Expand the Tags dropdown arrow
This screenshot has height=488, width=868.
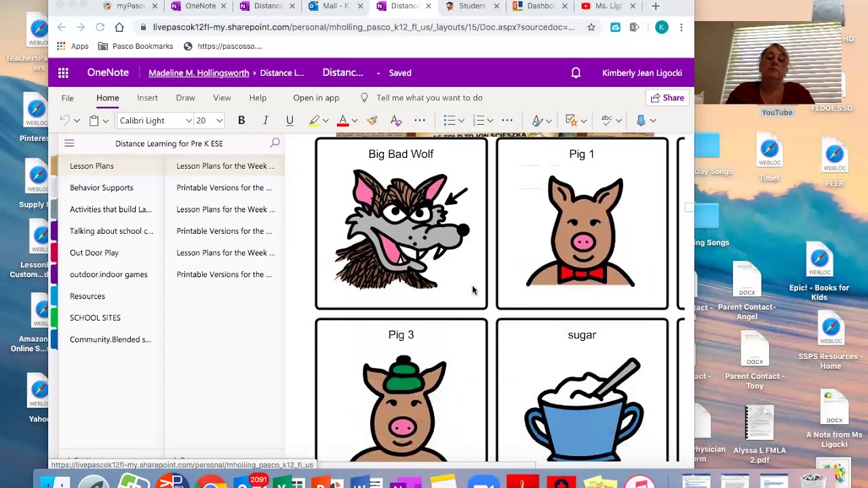583,121
